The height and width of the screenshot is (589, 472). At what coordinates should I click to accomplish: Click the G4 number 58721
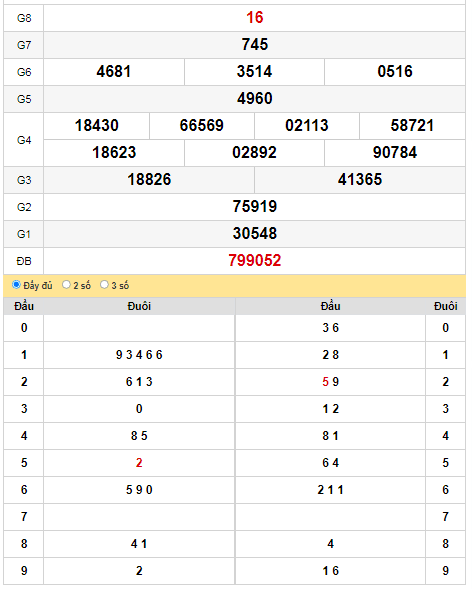(x=412, y=126)
